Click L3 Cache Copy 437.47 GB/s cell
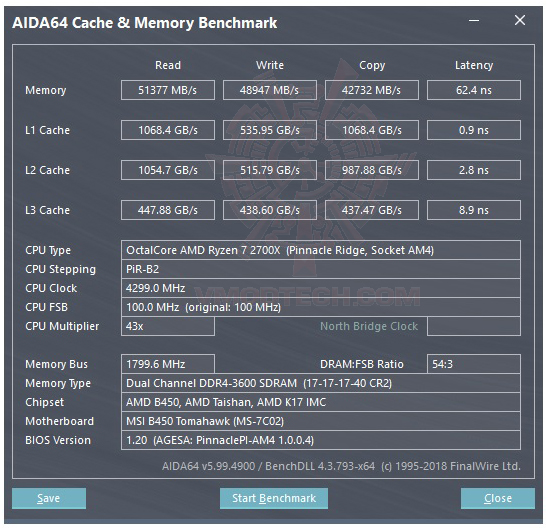This screenshot has width=549, height=528. coord(371,210)
